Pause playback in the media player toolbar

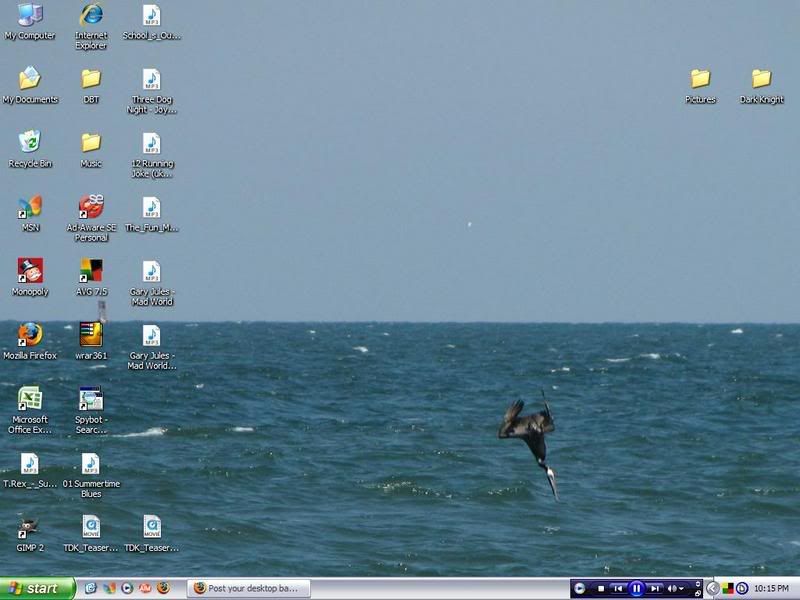click(x=636, y=589)
